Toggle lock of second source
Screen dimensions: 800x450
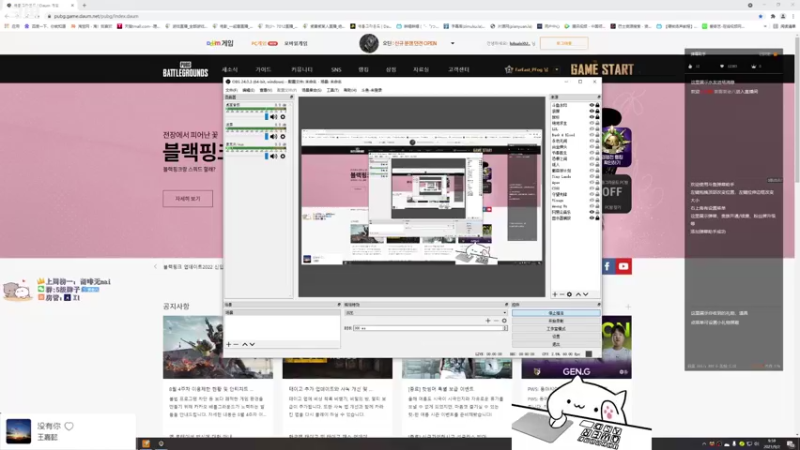point(597,111)
